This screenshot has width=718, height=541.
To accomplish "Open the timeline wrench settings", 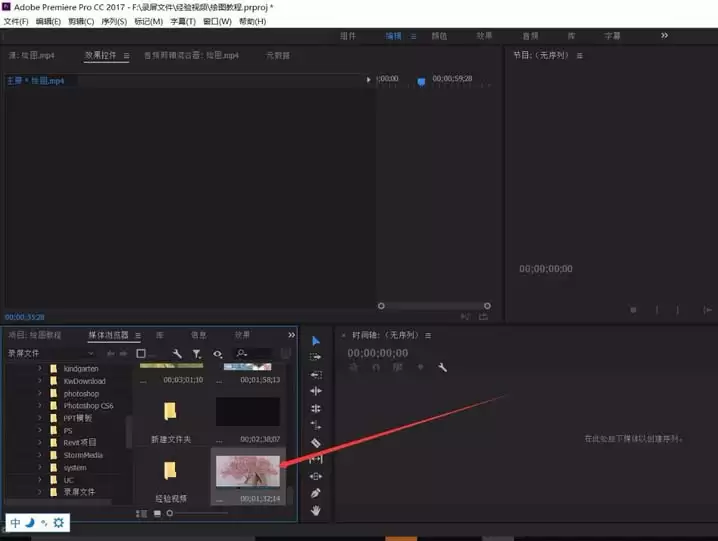I will pyautogui.click(x=442, y=367).
